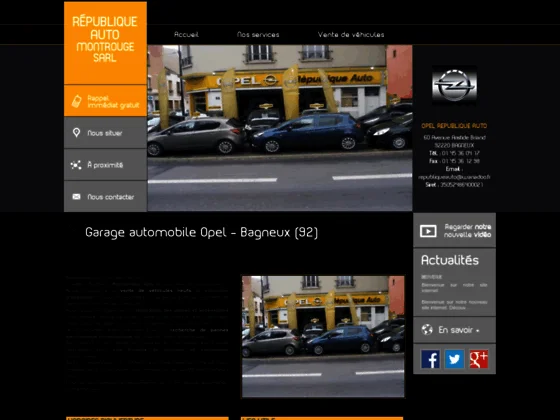Image resolution: width=560 pixels, height=420 pixels.
Task: Click the map pin icon beside Nous situer
Action: click(76, 133)
